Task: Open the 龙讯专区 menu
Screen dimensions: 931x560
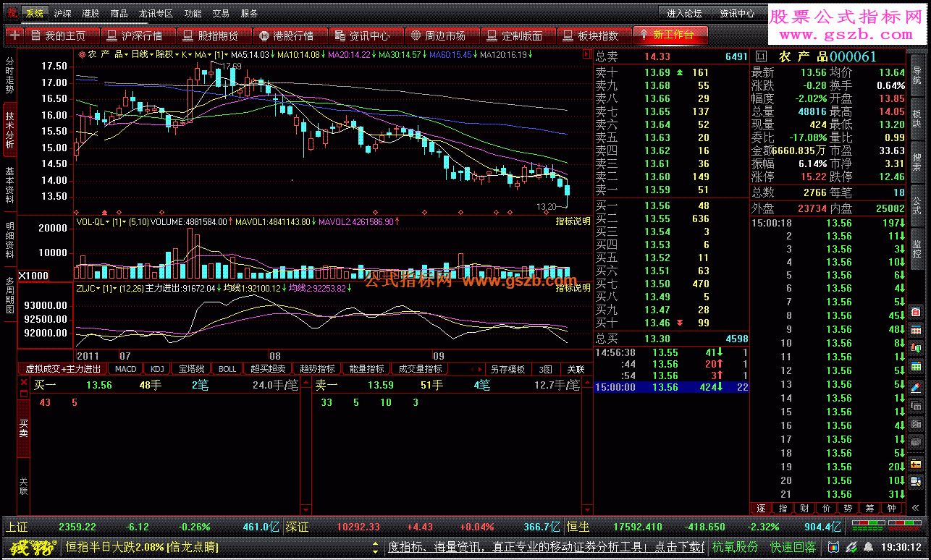Action: click(156, 13)
